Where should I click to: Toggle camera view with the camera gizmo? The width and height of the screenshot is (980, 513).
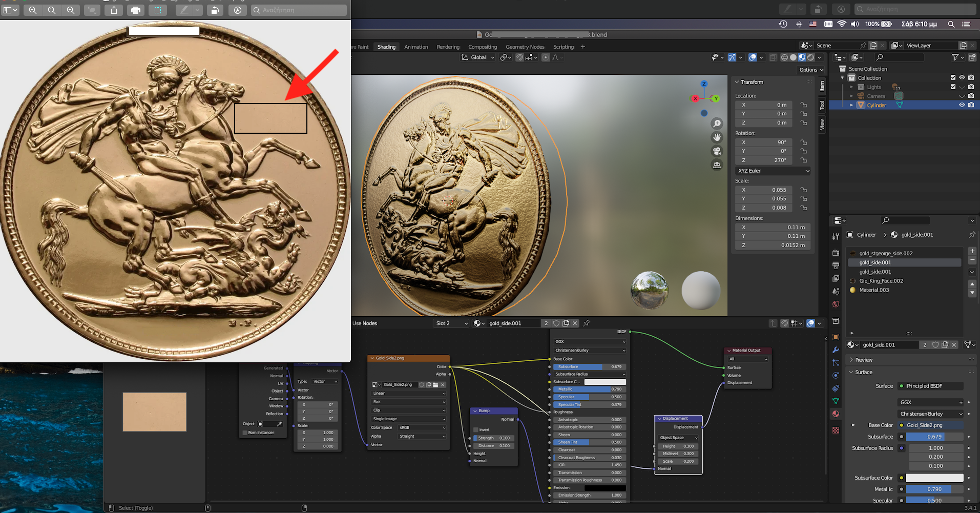click(717, 151)
